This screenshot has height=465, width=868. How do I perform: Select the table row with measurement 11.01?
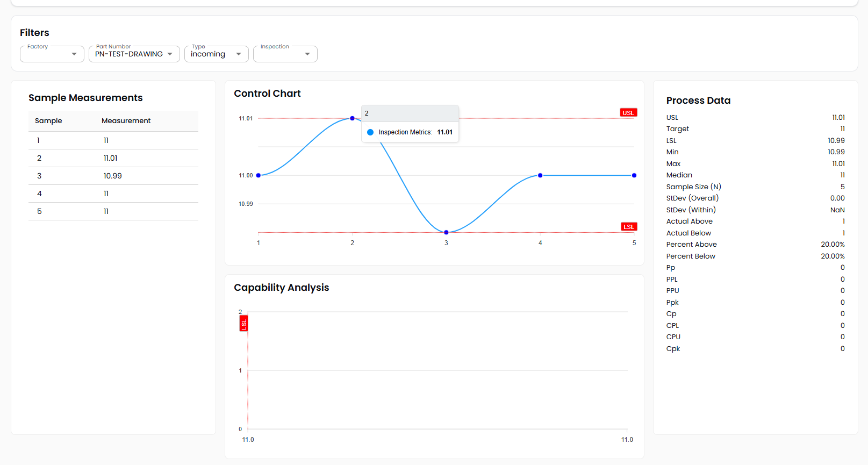113,158
